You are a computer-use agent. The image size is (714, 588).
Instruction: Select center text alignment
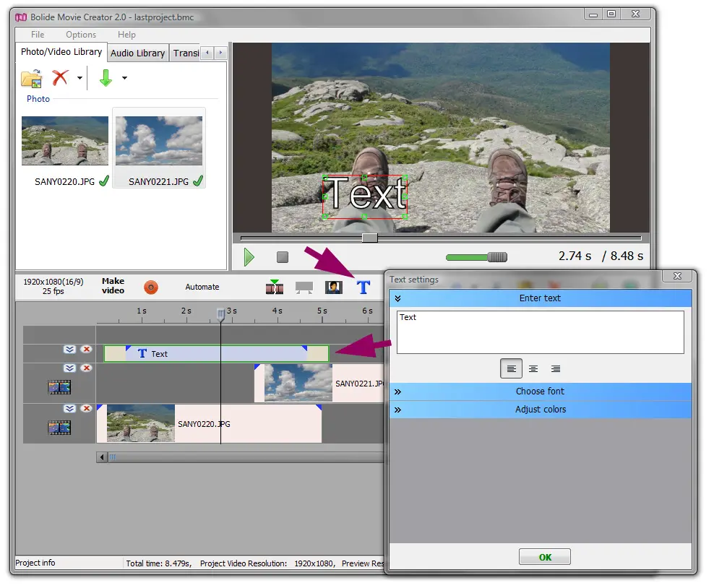533,369
